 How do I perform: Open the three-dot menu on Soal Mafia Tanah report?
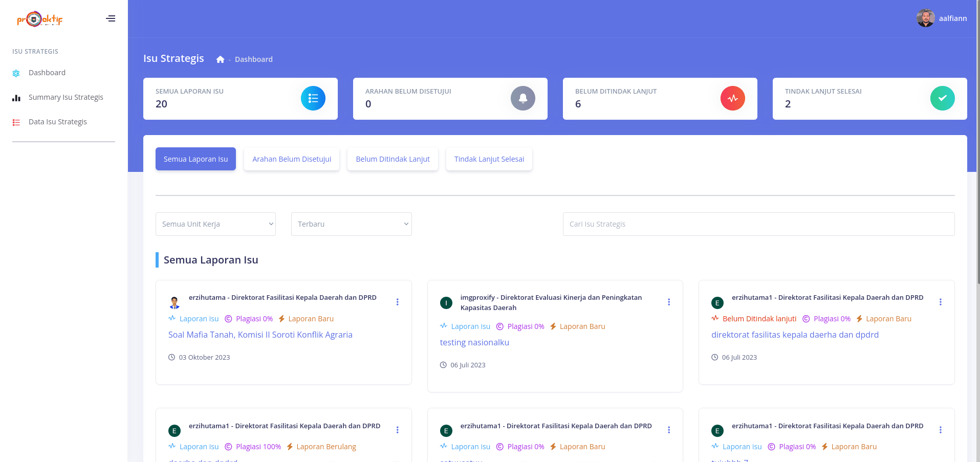pyautogui.click(x=397, y=302)
